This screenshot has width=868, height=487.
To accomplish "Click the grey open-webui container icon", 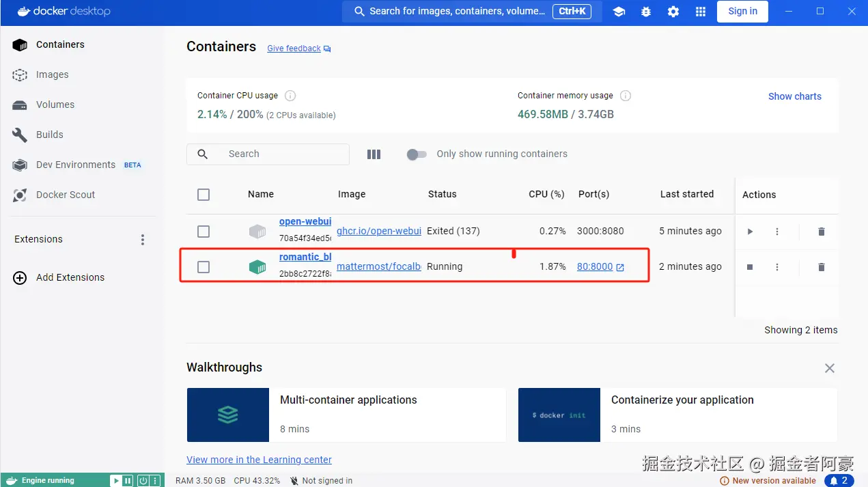I will (257, 232).
